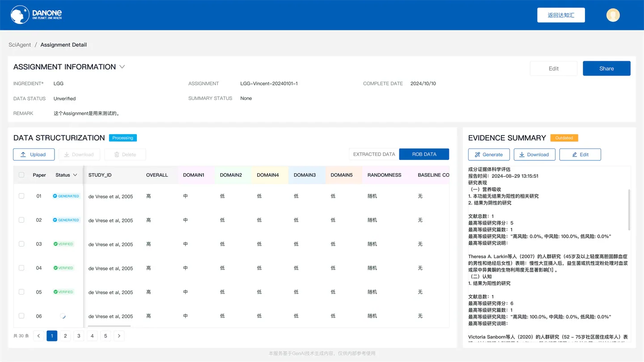
Task: Select pagination page 3
Action: click(x=79, y=336)
